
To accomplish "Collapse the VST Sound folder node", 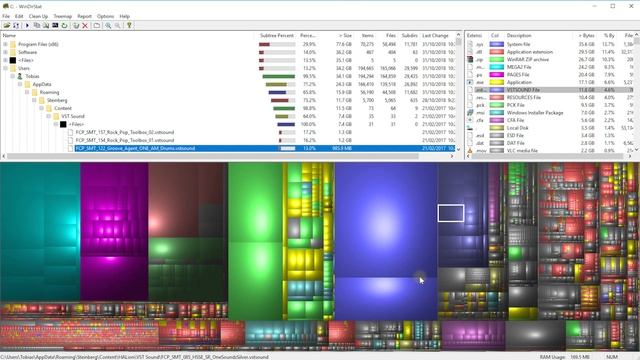I will coord(49,116).
